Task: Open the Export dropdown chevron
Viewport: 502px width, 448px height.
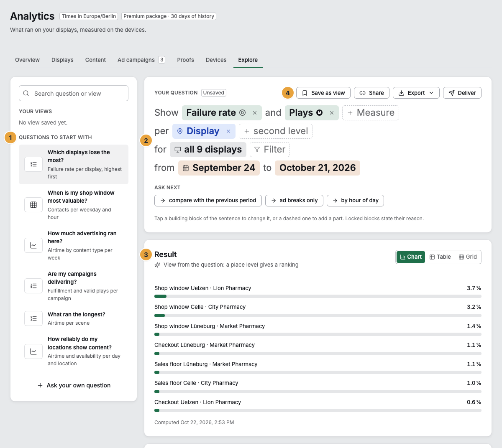Action: point(431,93)
